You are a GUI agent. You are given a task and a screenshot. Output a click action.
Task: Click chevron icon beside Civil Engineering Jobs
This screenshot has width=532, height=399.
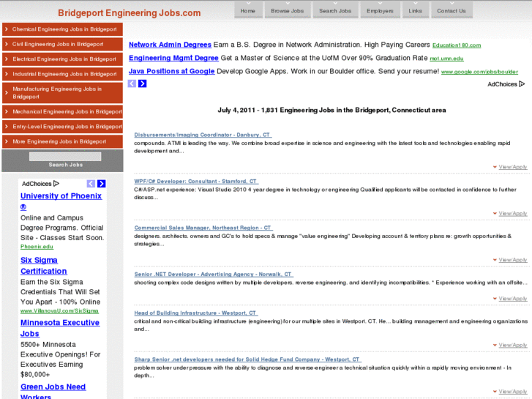point(7,44)
